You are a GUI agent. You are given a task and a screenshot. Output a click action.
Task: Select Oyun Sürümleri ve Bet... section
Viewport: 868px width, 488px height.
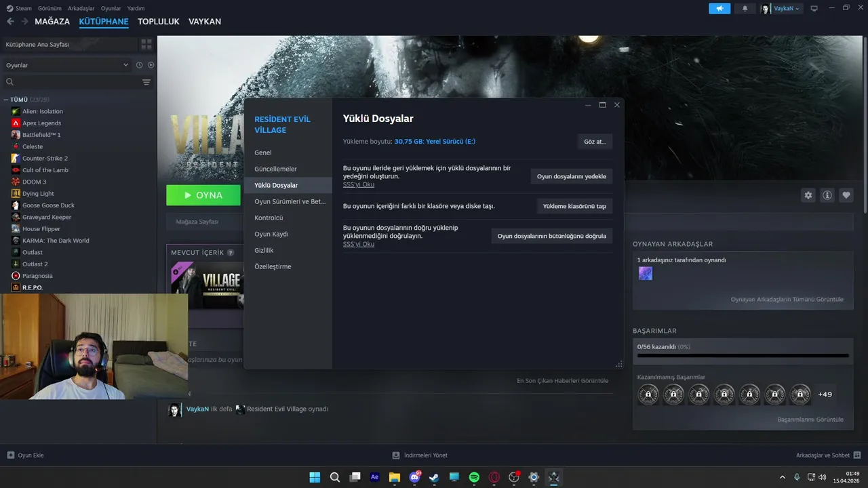(288, 201)
